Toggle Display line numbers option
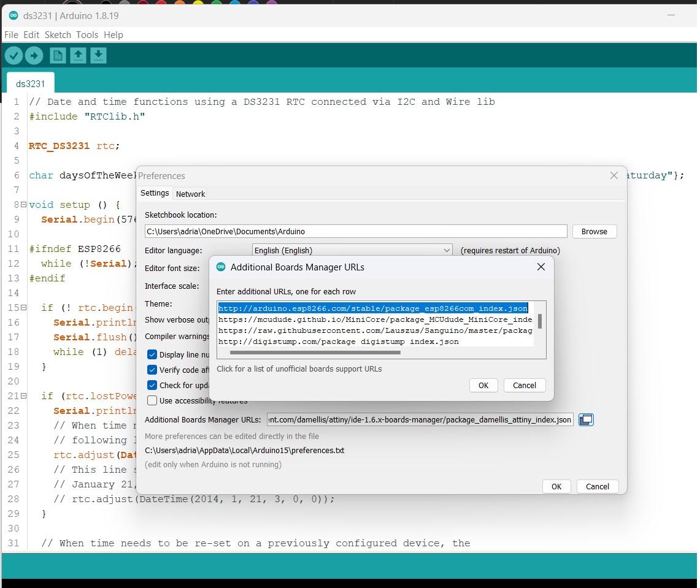Screen dimensions: 700x588 coord(152,354)
